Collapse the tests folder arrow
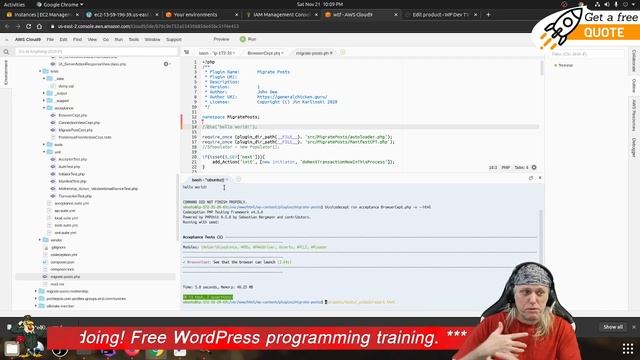The height and width of the screenshot is (360, 640). click(40, 71)
